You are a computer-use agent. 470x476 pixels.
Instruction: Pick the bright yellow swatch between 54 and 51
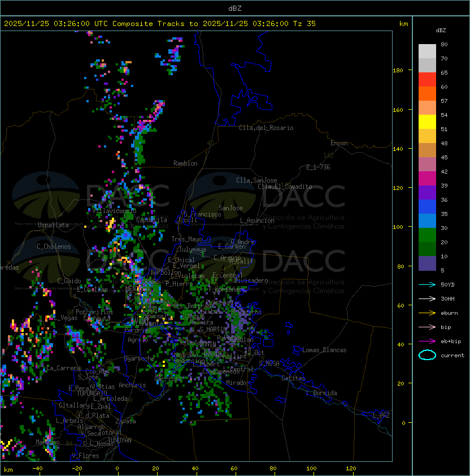pyautogui.click(x=427, y=122)
